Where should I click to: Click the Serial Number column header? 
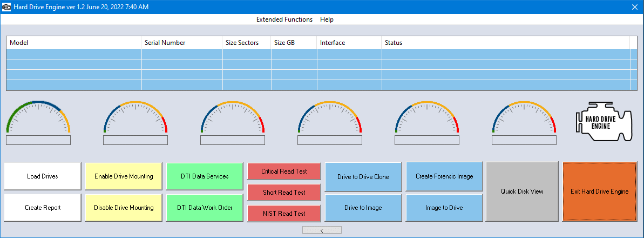182,43
